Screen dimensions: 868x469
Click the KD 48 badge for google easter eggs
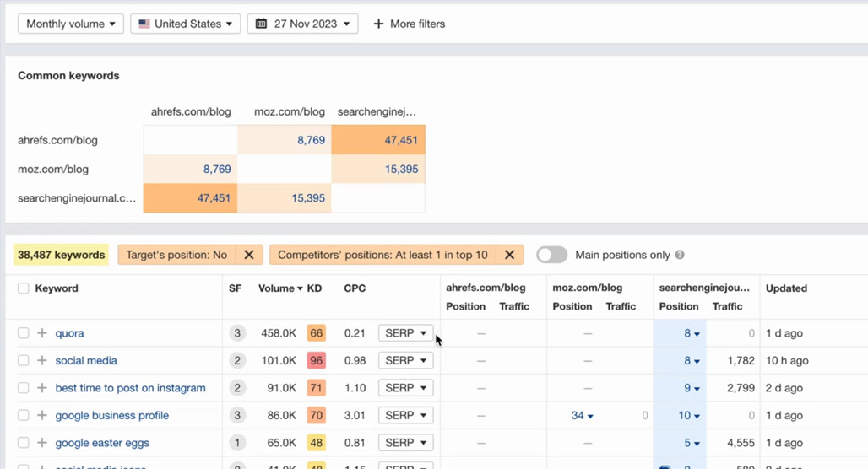click(x=316, y=443)
